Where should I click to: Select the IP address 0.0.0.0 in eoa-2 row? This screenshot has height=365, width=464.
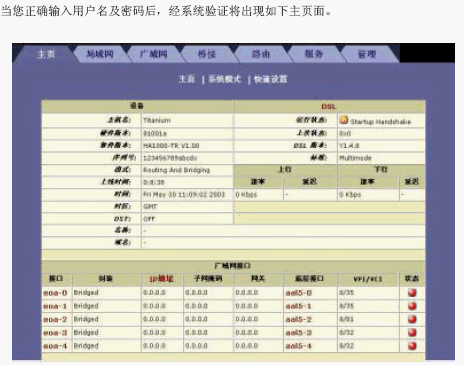[x=154, y=319]
